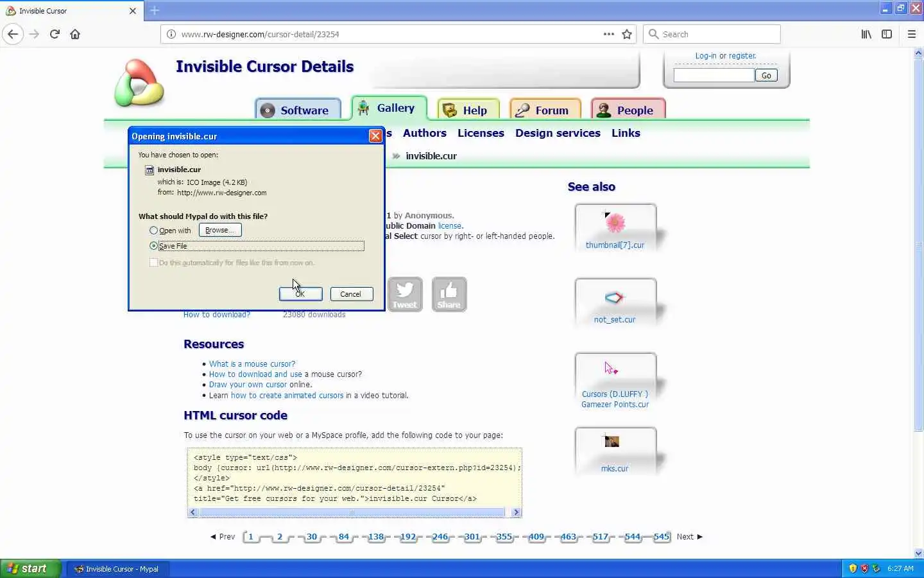Open the Gallery tab

tap(389, 108)
